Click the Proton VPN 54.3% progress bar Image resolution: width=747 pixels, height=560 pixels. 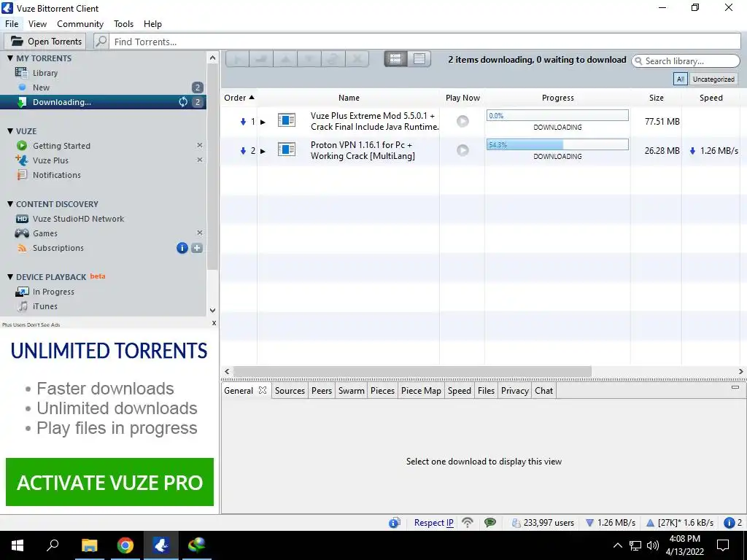(x=557, y=145)
